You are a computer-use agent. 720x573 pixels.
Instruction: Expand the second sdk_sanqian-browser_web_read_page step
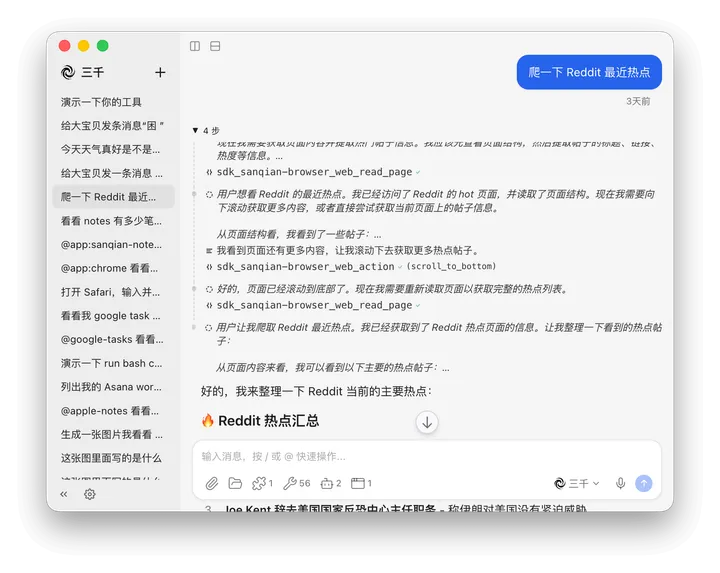click(314, 305)
